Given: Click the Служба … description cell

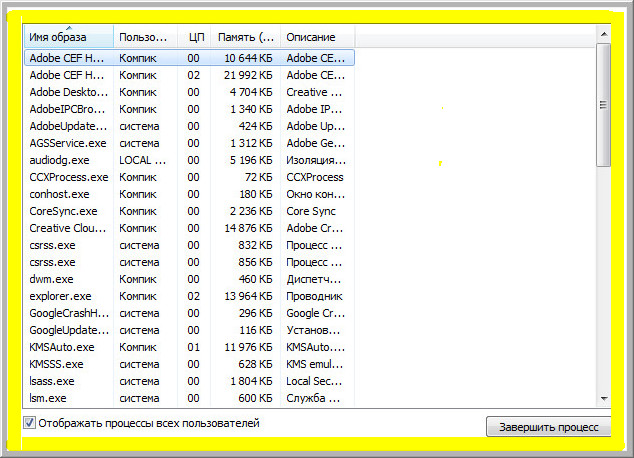Looking at the screenshot, I should point(313,398).
